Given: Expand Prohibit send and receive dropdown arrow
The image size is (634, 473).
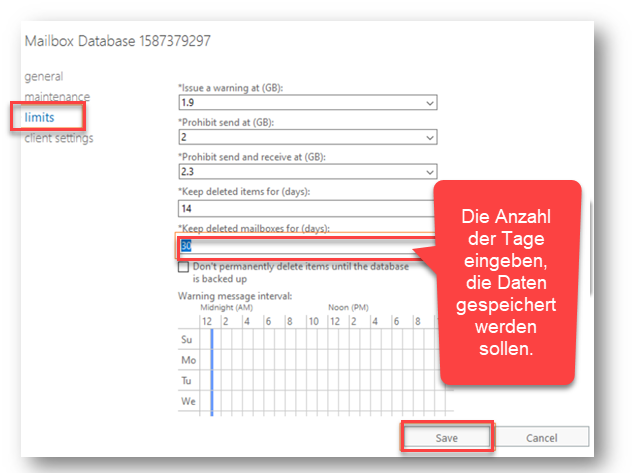Looking at the screenshot, I should [430, 172].
